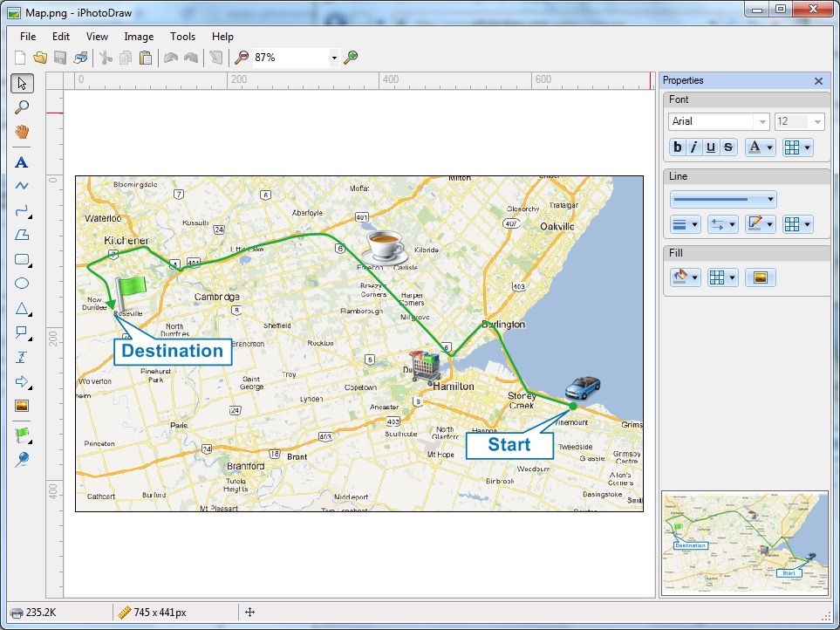Image resolution: width=840 pixels, height=630 pixels.
Task: Pick the green flag clipart tool
Action: 22,435
